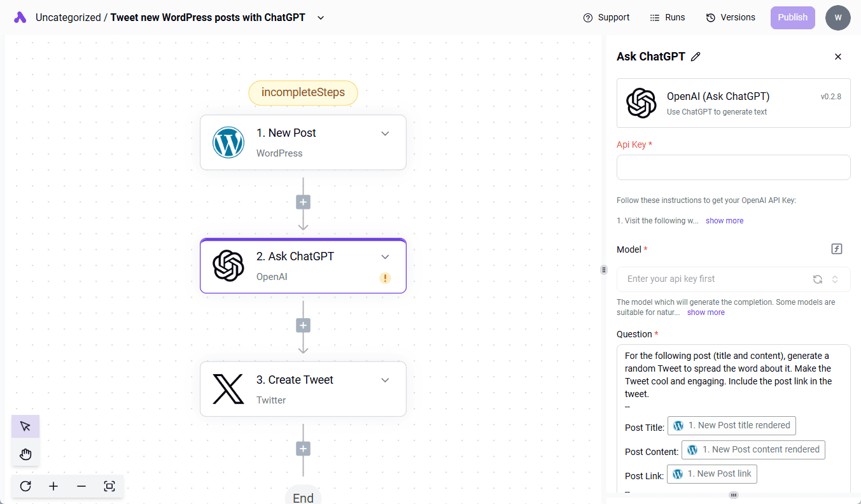Select the New Post link chip

(712, 474)
